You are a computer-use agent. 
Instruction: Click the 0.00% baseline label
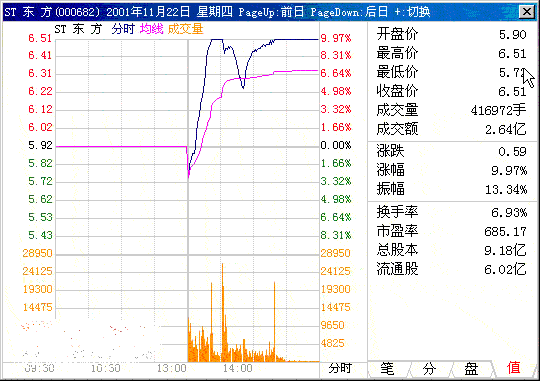[x=336, y=145]
